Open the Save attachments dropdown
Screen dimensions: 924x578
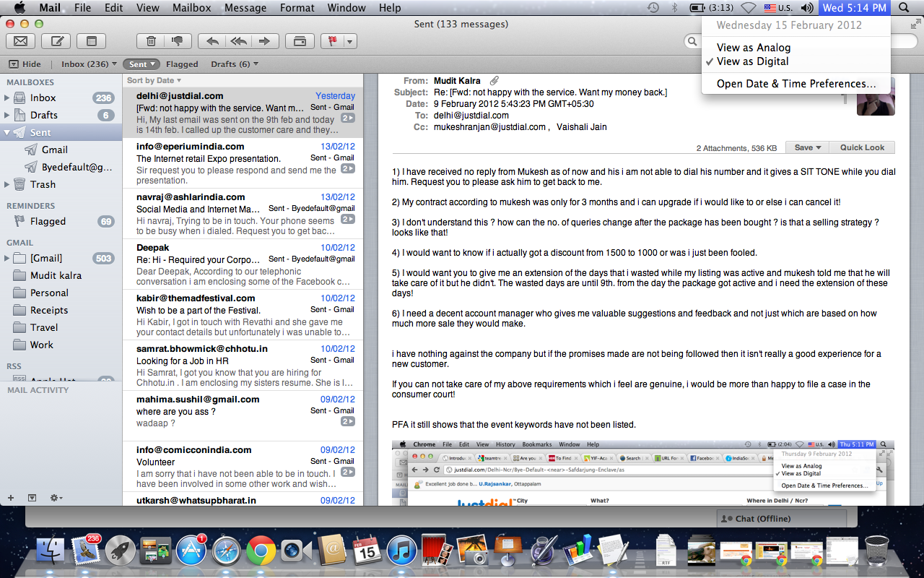coord(807,147)
